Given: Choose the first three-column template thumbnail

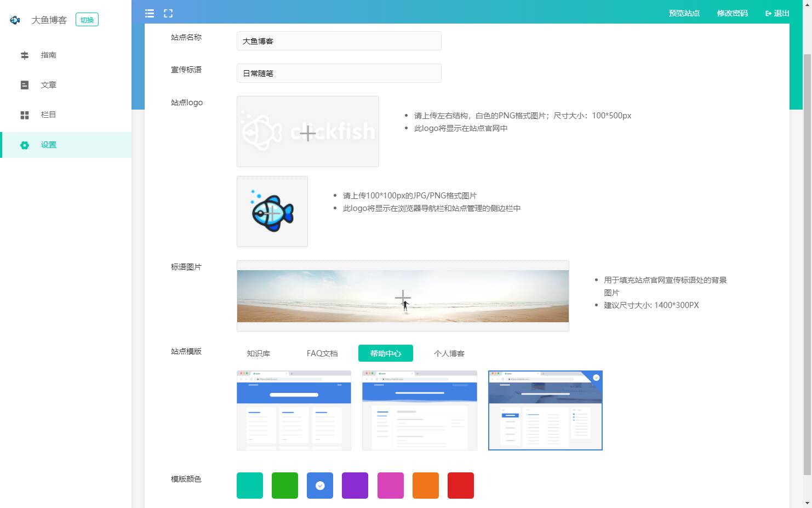Looking at the screenshot, I should pyautogui.click(x=294, y=410).
